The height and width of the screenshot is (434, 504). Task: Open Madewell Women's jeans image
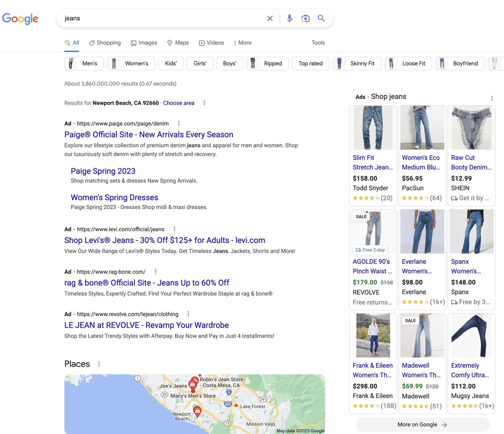(x=422, y=335)
